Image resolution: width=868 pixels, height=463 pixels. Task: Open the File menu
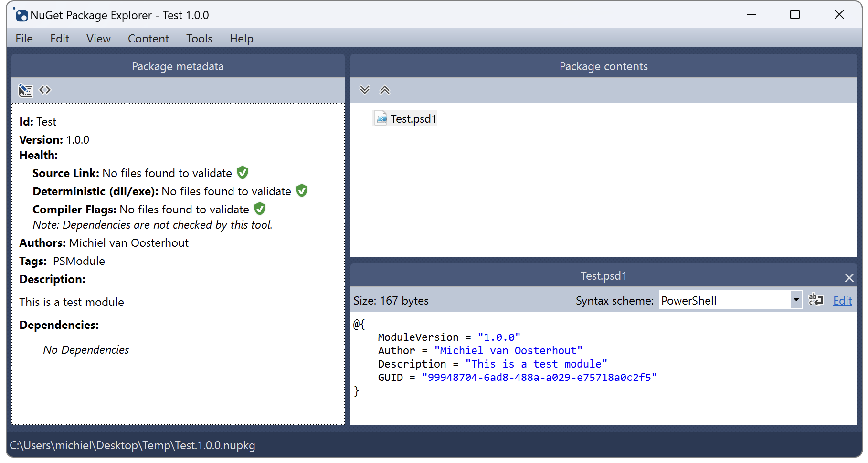click(24, 39)
